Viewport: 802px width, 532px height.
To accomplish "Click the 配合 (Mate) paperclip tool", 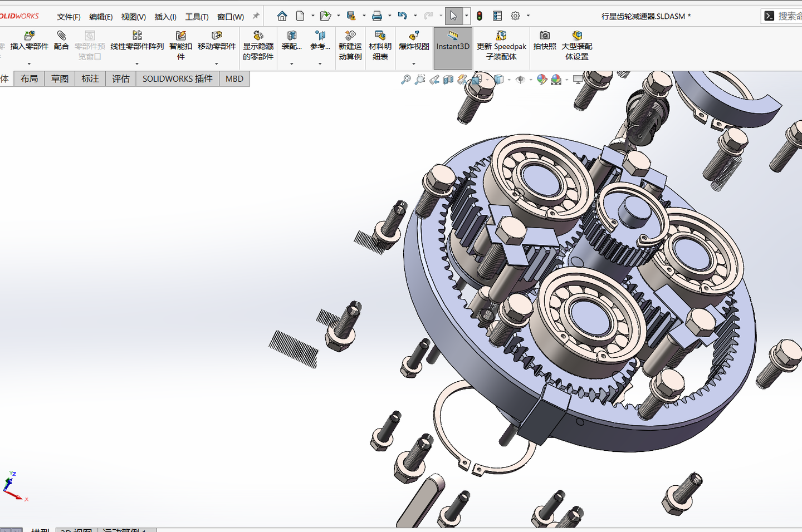I will (61, 41).
